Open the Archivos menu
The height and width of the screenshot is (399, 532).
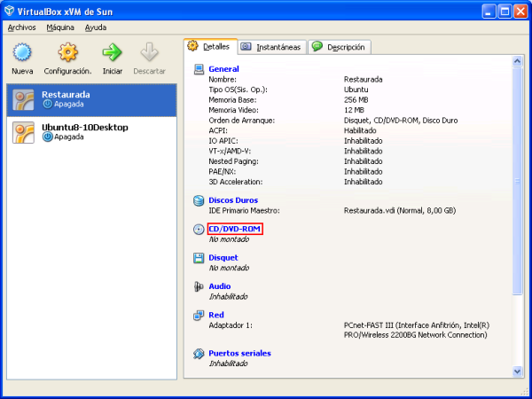point(21,27)
